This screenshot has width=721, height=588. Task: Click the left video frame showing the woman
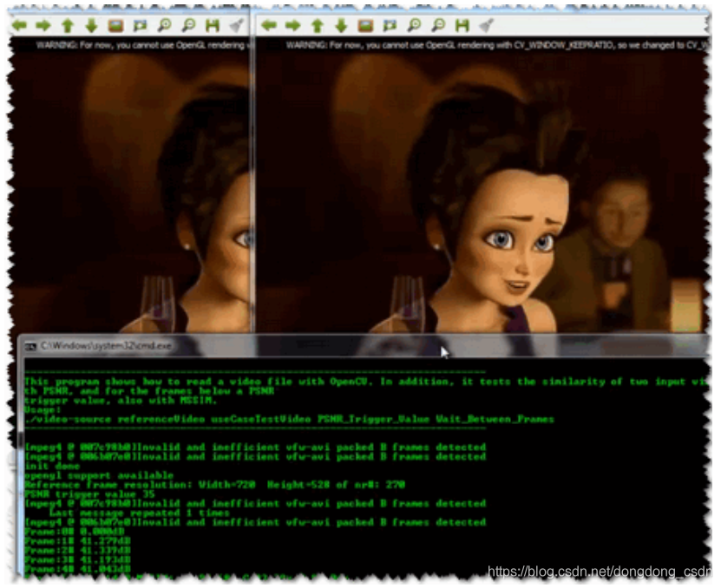coord(130,193)
